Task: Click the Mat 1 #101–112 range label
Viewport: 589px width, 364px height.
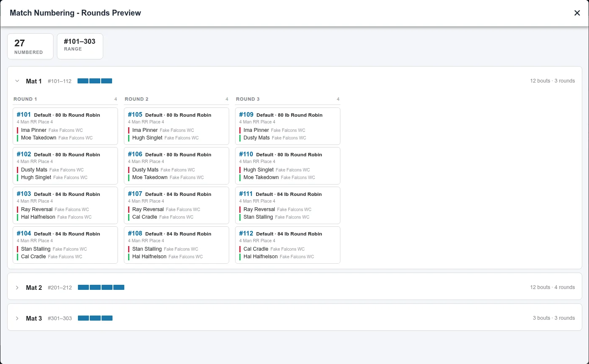Action: [59, 81]
